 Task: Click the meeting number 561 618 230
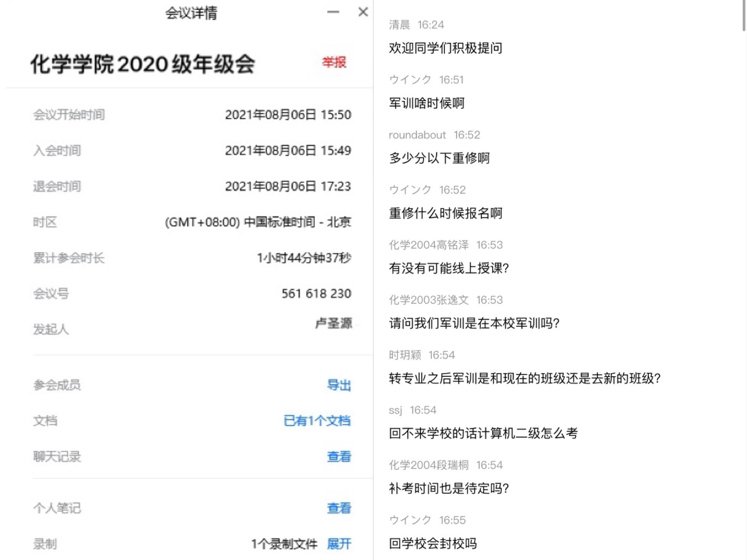coord(316,293)
